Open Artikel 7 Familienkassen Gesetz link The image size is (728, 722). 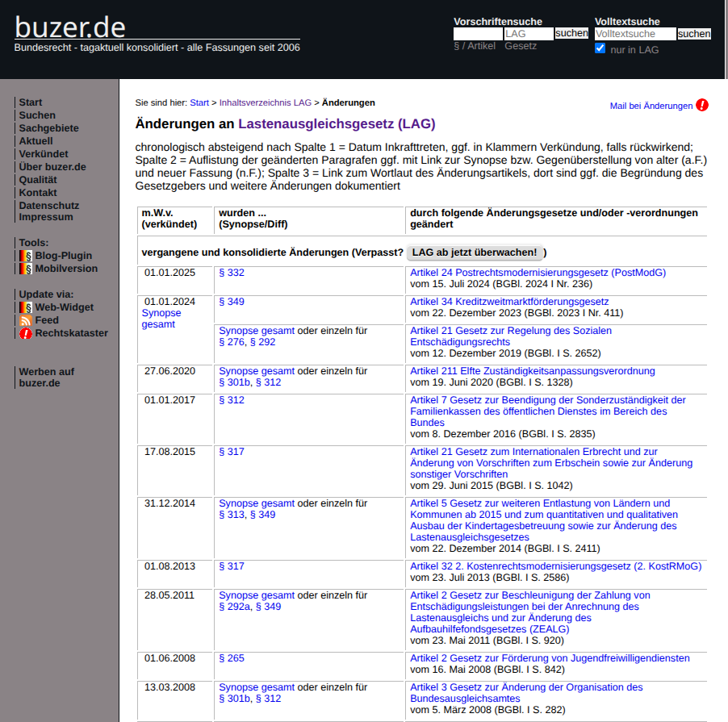(x=548, y=411)
